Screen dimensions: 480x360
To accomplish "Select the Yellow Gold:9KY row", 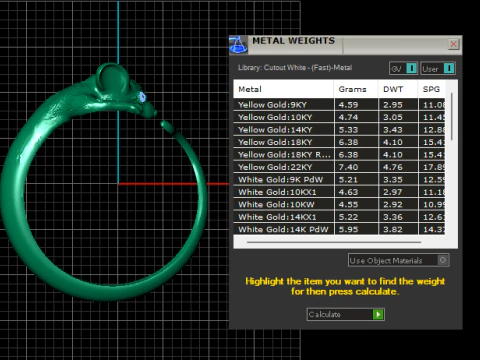I will [x=339, y=105].
